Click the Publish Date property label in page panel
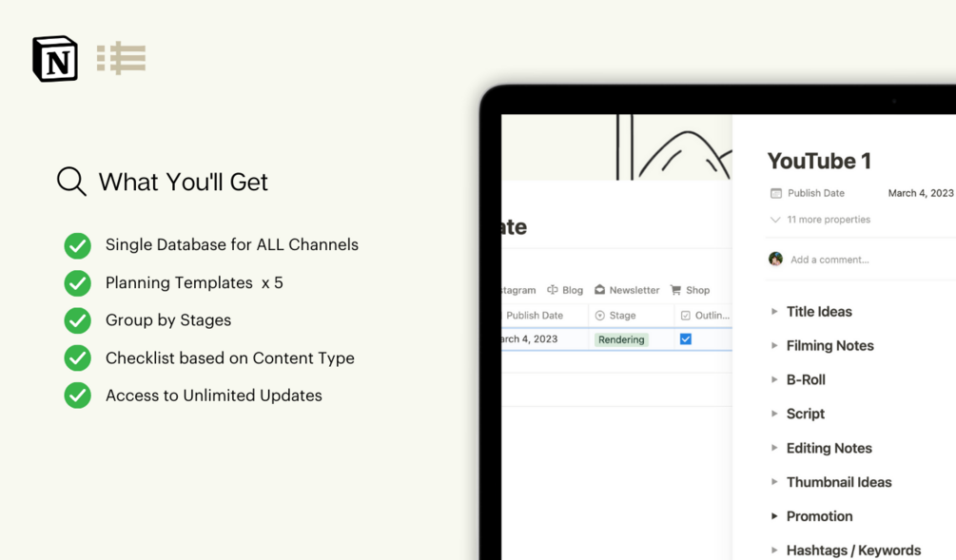This screenshot has height=560, width=956. (816, 193)
